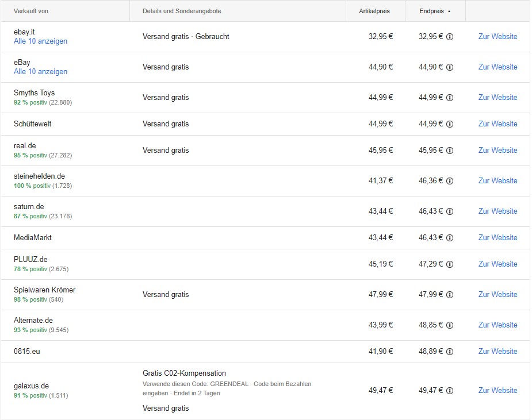Open info icon in MediaMarkt row
Viewport: 532px width, 420px height.
450,238
